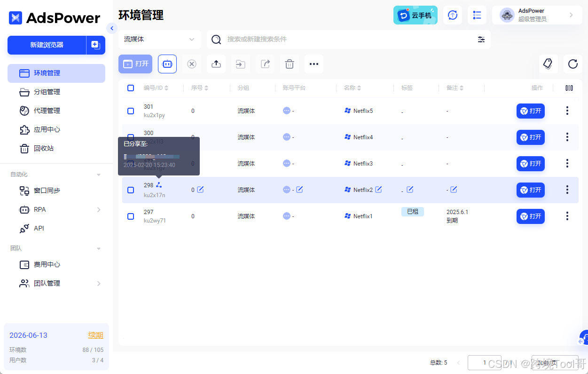Image resolution: width=588 pixels, height=374 pixels.
Task: Open the Netflix5 browser profile
Action: click(x=531, y=111)
